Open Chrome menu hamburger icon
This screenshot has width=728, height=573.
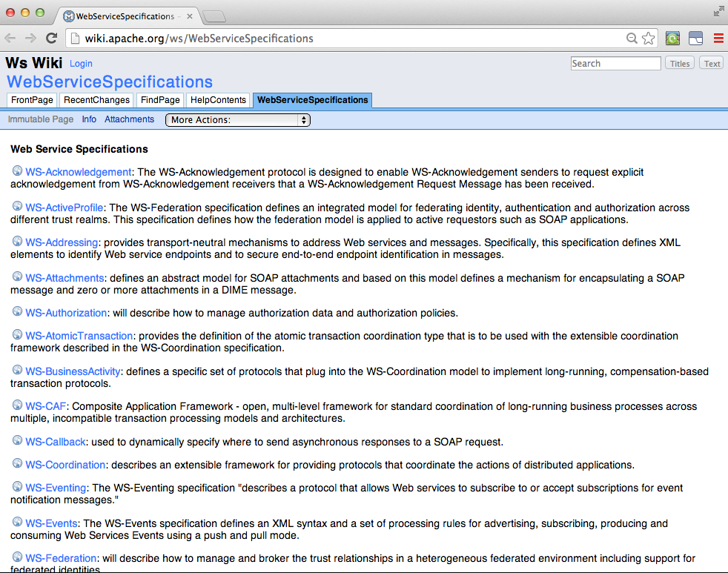(x=718, y=39)
